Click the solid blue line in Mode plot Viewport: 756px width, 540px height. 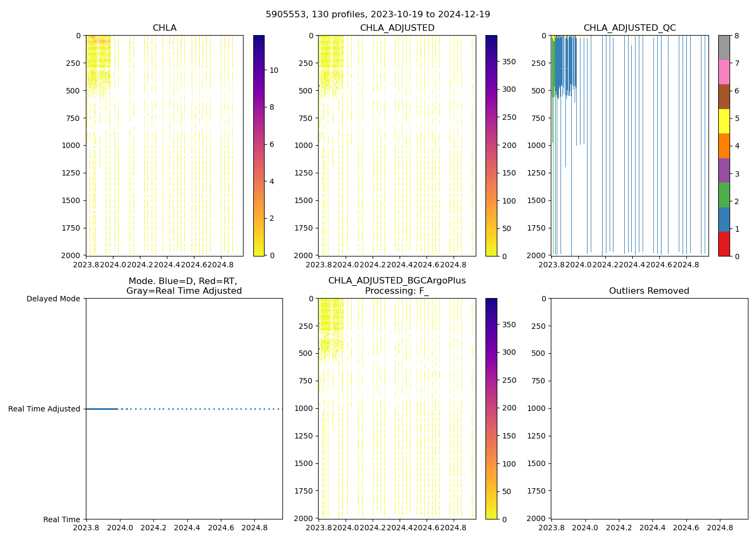(x=102, y=409)
